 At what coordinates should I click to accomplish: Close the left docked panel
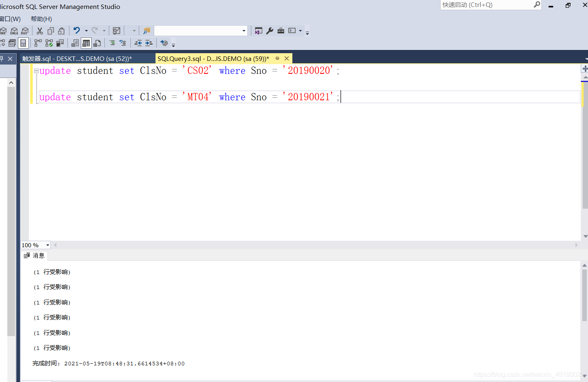pyautogui.click(x=10, y=59)
